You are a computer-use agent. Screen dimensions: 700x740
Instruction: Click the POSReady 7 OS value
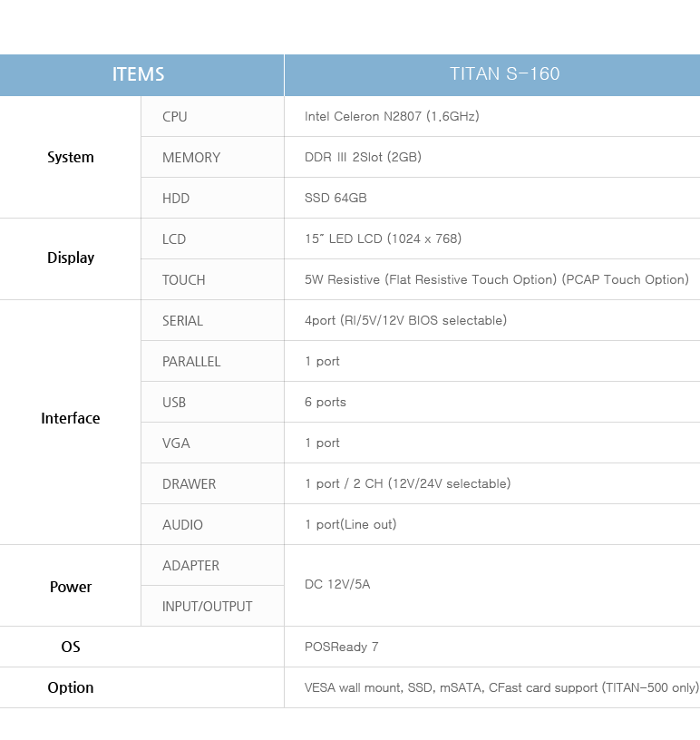[x=342, y=647]
